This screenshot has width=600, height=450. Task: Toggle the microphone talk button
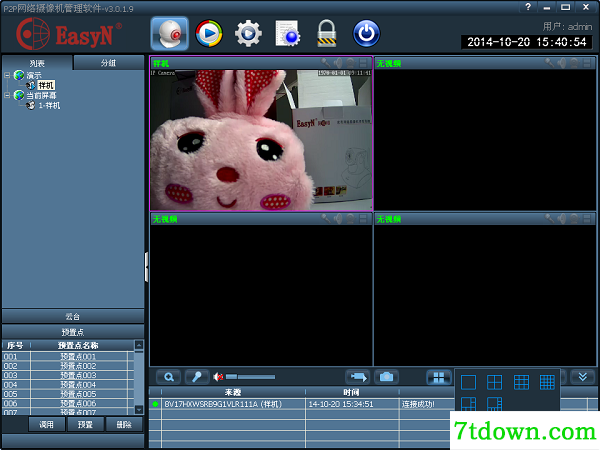point(197,377)
